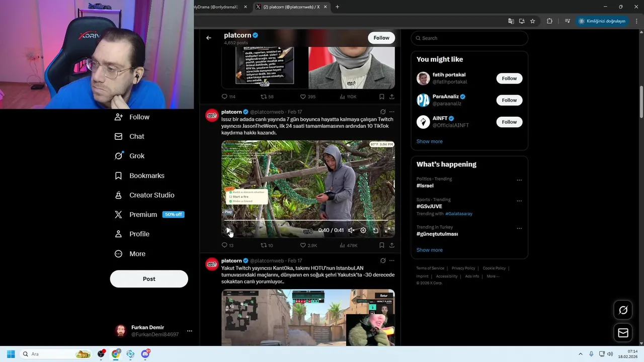The height and width of the screenshot is (362, 644).
Task: Open Bookmarks in the left sidebar
Action: [140, 175]
